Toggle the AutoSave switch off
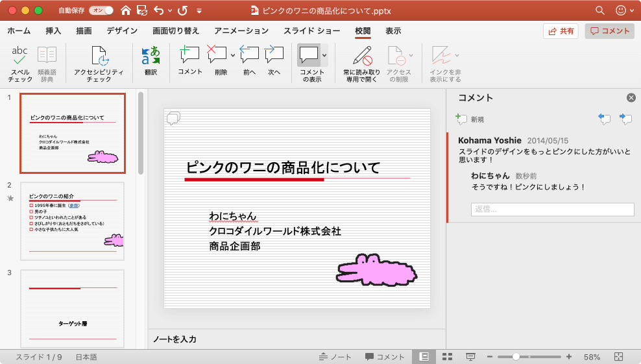This screenshot has width=641, height=364. point(101,10)
